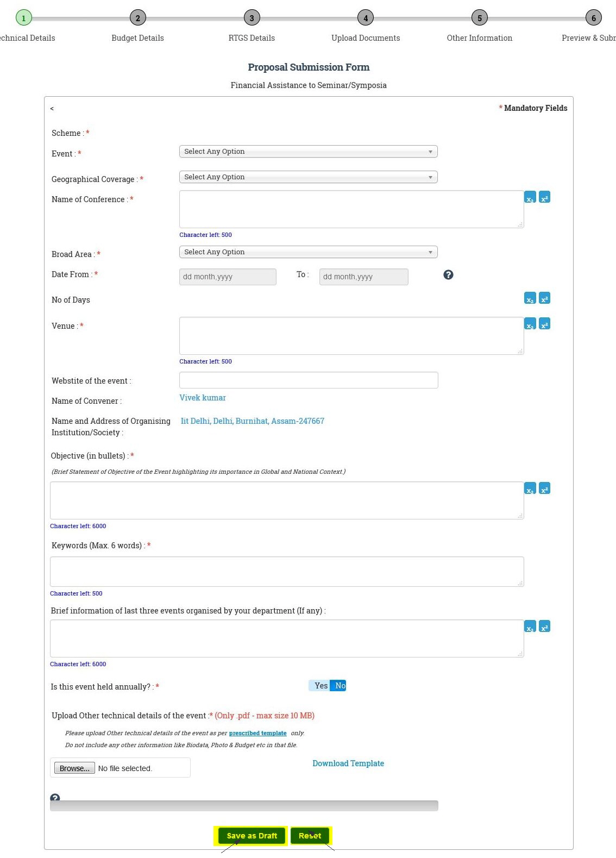Click the Download Template link
The height and width of the screenshot is (858, 616).
pyautogui.click(x=348, y=763)
